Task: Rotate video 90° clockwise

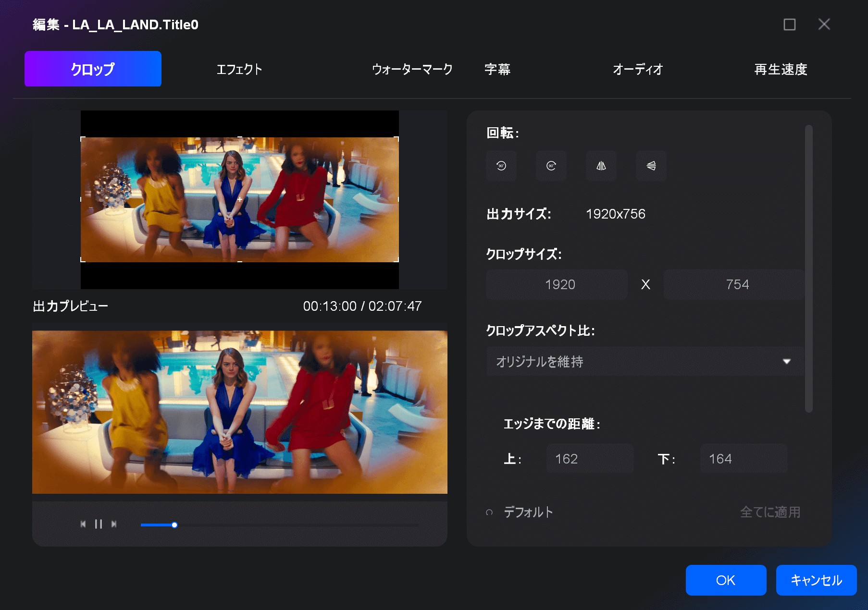Action: [x=551, y=166]
